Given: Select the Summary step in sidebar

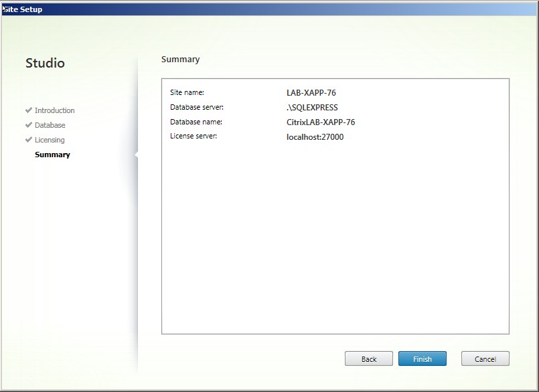Looking at the screenshot, I should point(52,155).
